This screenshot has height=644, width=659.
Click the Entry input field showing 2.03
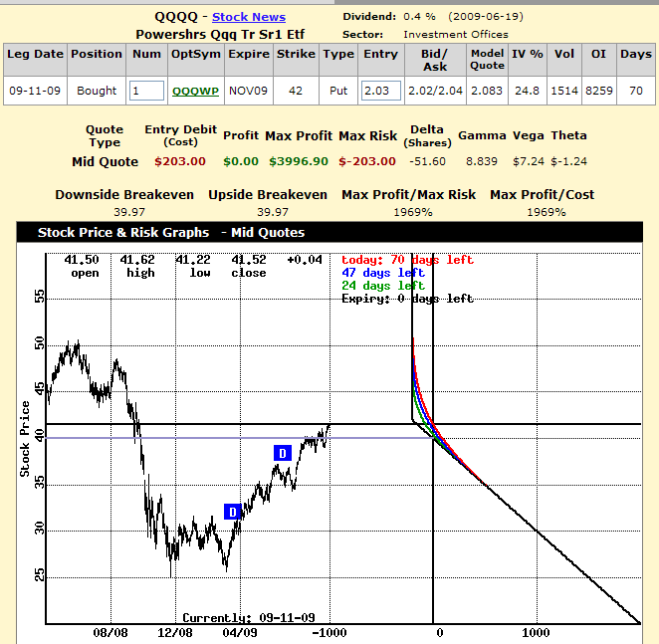(381, 91)
